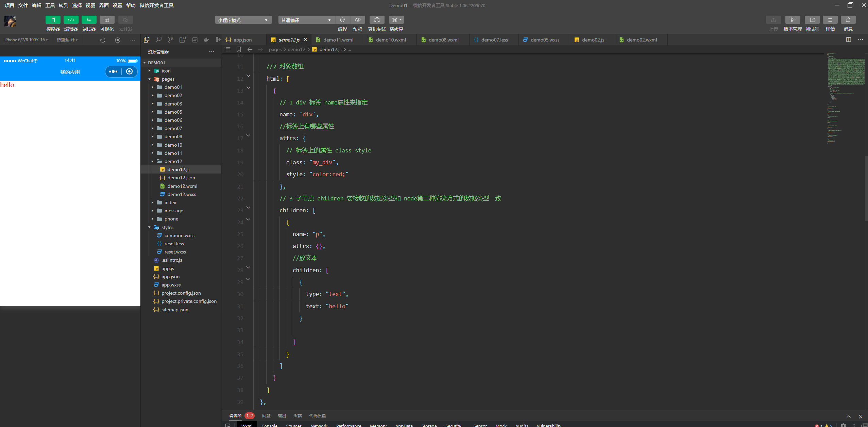Viewport: 868px width, 427px height.
Task: Click the bookmark icon in breadcrumb bar
Action: (x=239, y=49)
